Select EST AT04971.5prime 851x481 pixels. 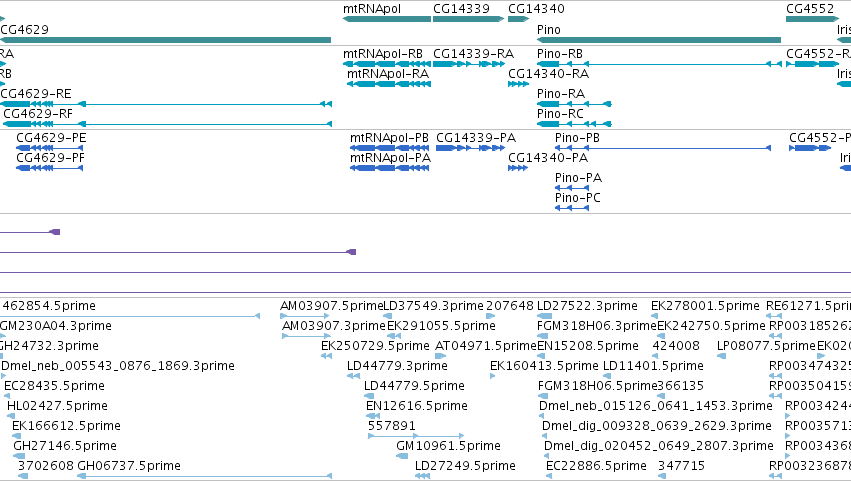tap(486, 346)
